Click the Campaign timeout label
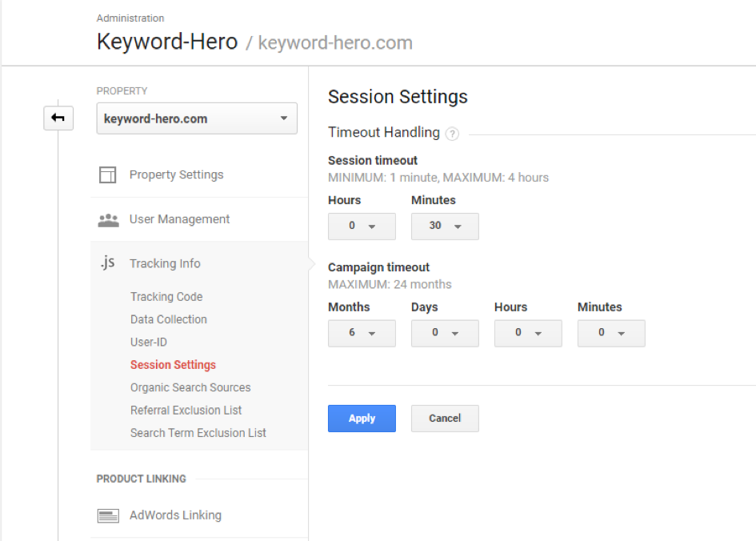756x541 pixels. click(x=378, y=267)
